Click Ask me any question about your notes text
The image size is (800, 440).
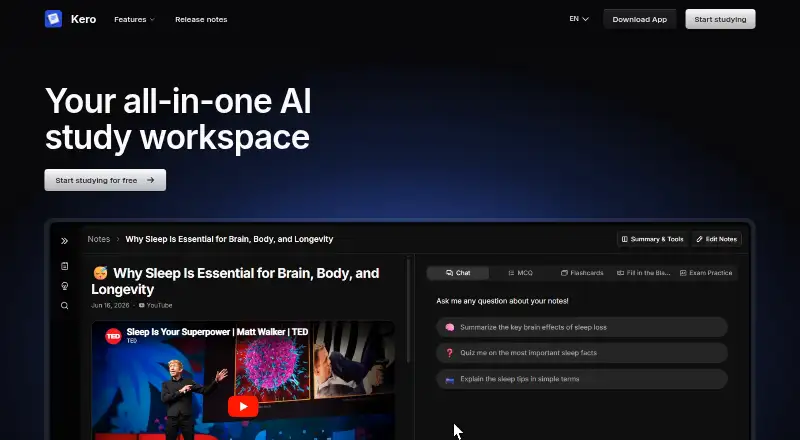(502, 301)
